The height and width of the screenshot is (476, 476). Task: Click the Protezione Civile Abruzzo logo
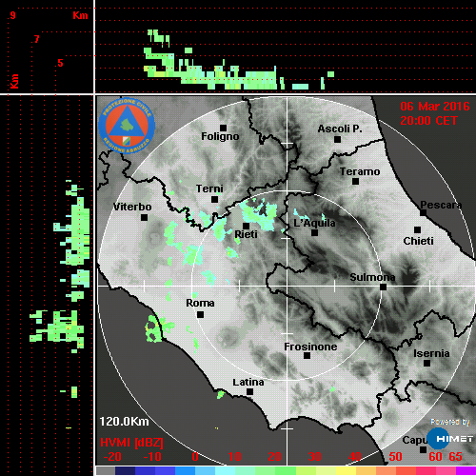coord(127,126)
